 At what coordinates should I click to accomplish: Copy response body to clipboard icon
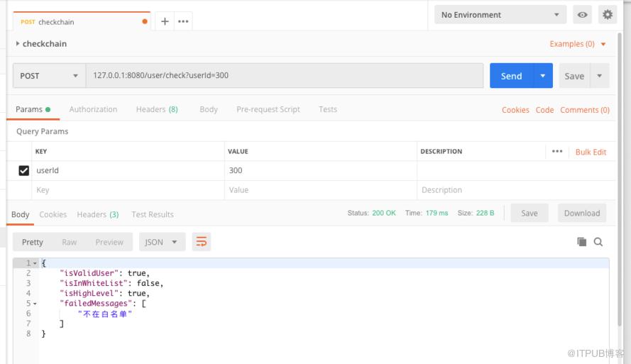point(581,242)
